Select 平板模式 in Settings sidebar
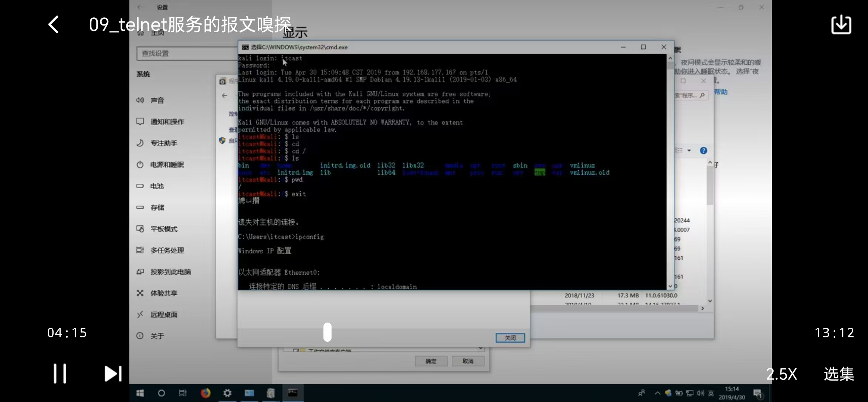The image size is (868, 402). click(x=164, y=229)
